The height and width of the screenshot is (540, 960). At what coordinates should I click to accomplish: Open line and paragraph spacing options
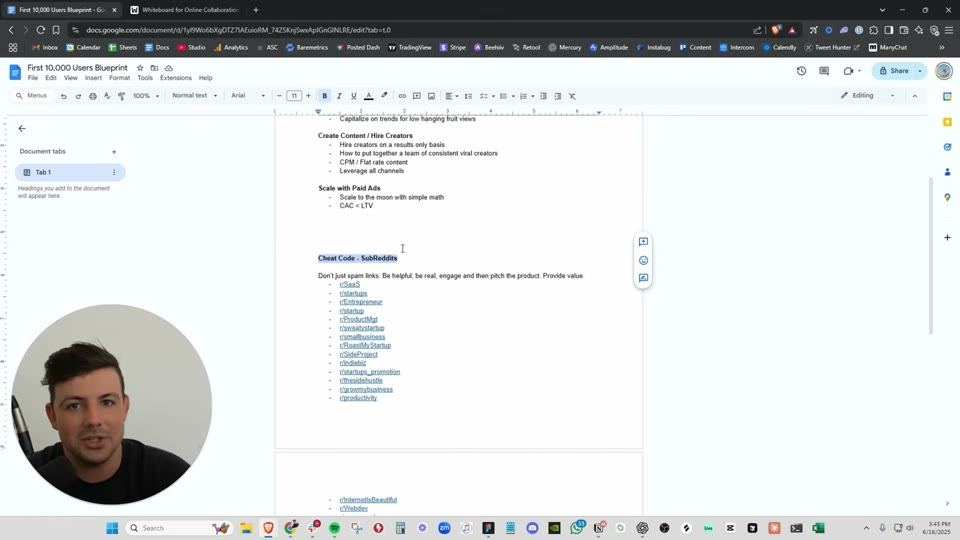tap(468, 96)
